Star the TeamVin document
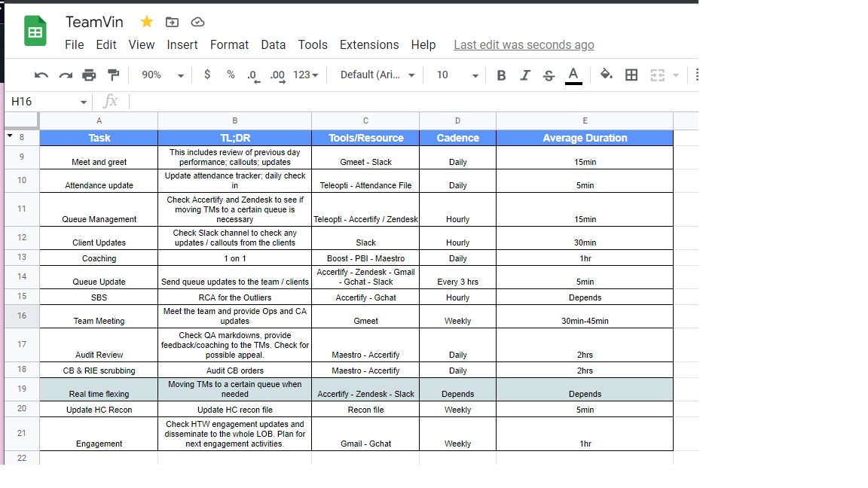This screenshot has height=488, width=868. click(x=147, y=22)
